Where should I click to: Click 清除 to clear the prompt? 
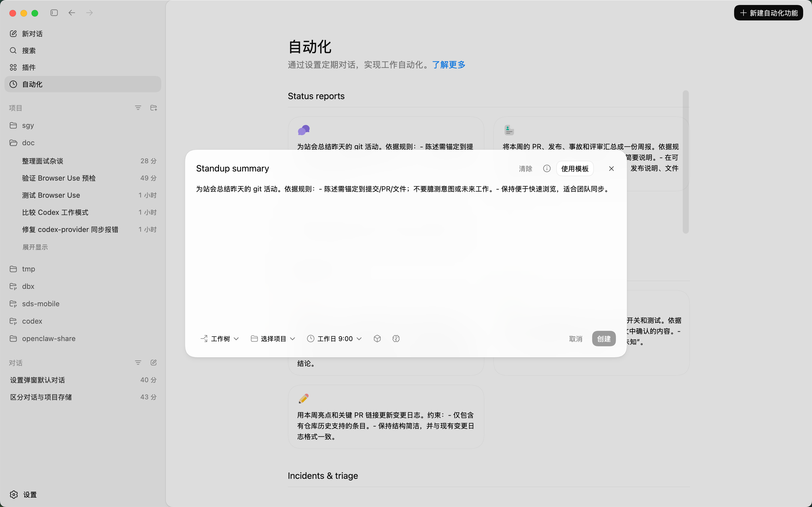point(525,169)
